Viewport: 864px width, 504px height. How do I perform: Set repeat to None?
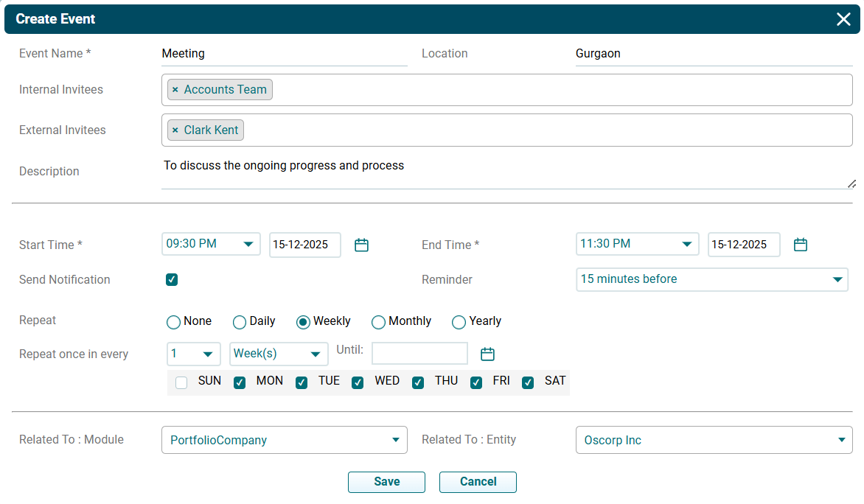click(x=174, y=322)
